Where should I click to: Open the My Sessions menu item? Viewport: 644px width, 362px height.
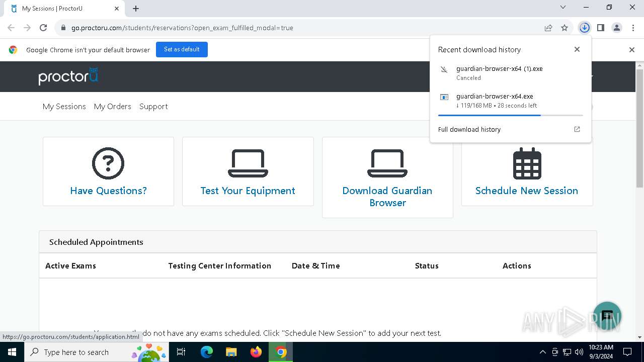64,107
